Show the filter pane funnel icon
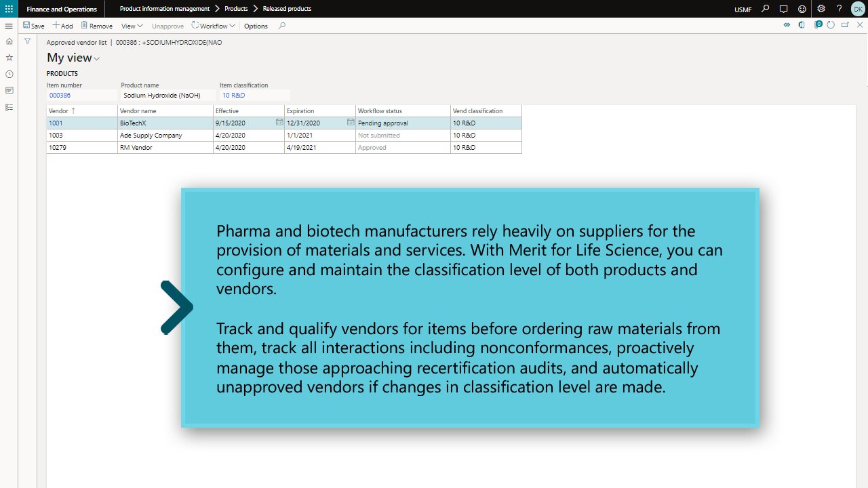This screenshot has height=488, width=868. 28,41
